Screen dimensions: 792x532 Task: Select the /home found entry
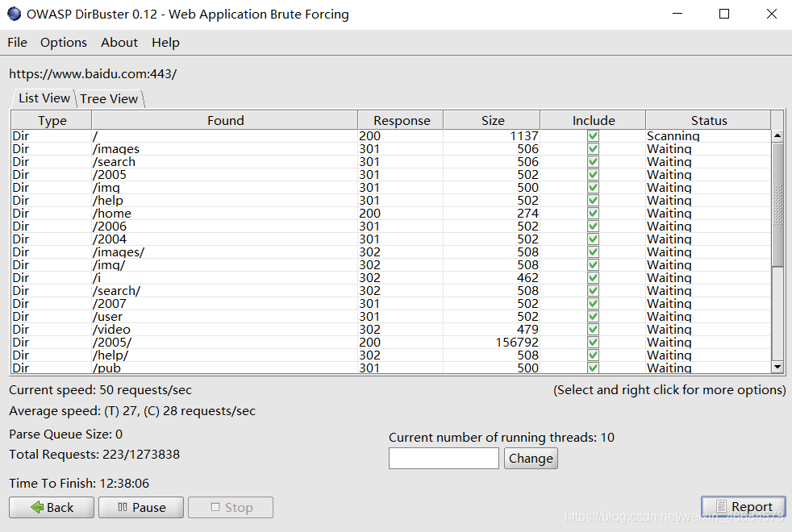(112, 213)
